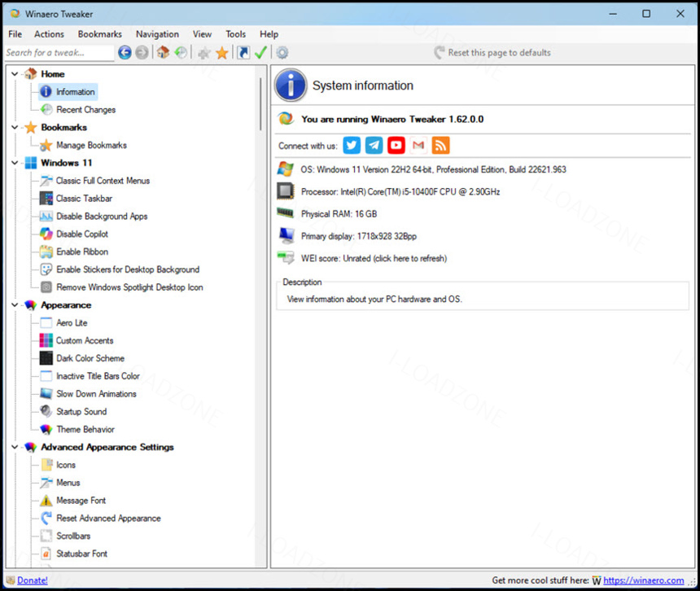The width and height of the screenshot is (700, 591).
Task: Open the View menu
Action: (x=202, y=34)
